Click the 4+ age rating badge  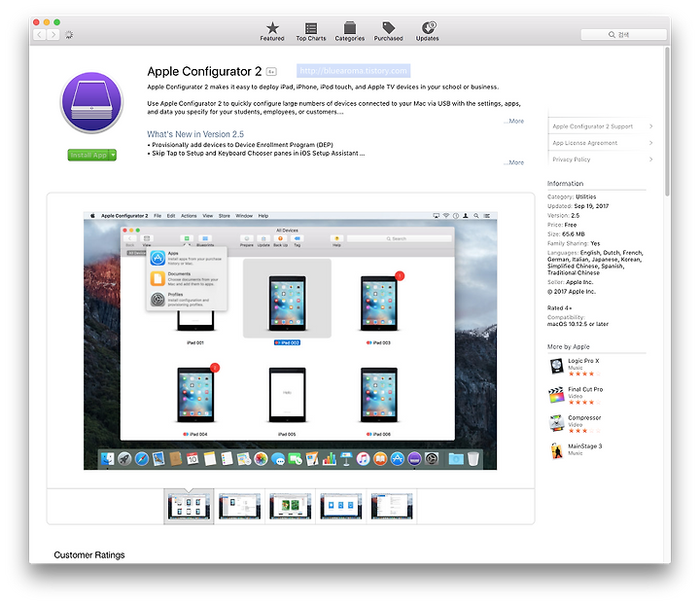[x=271, y=71]
